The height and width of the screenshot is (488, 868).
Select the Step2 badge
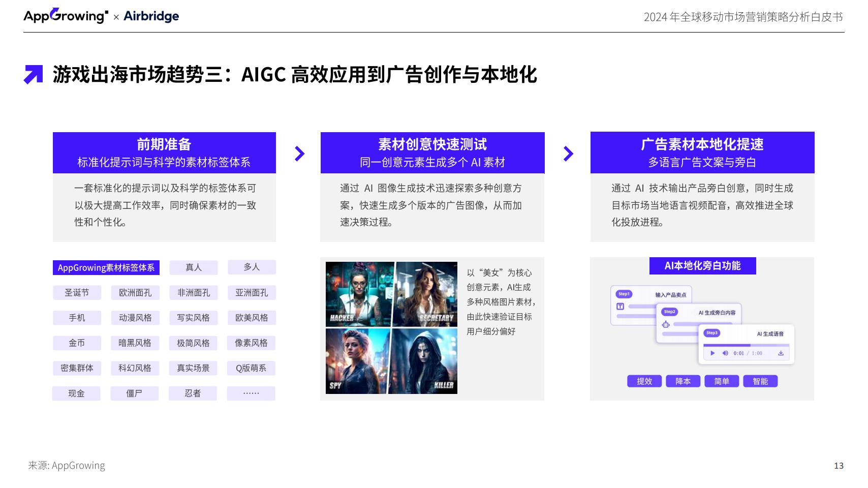pos(669,312)
